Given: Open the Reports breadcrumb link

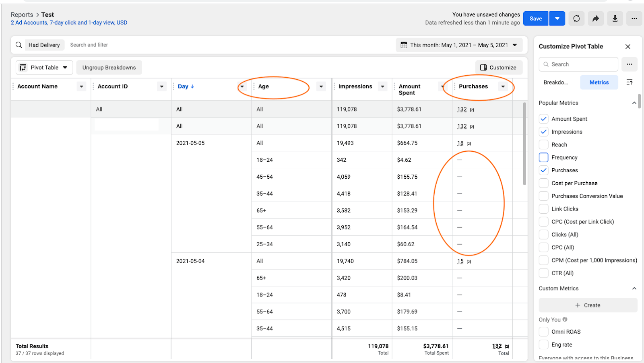Looking at the screenshot, I should pos(22,14).
